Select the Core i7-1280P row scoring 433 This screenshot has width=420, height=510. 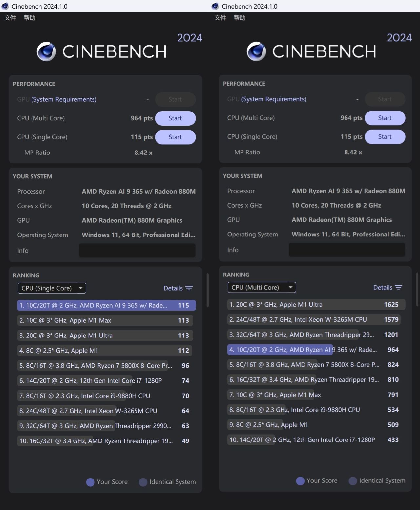point(316,440)
